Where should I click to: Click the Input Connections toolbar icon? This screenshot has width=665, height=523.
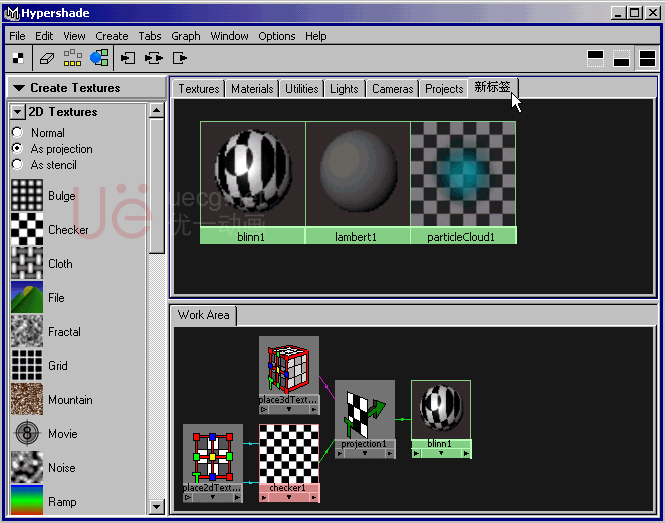[x=128, y=58]
